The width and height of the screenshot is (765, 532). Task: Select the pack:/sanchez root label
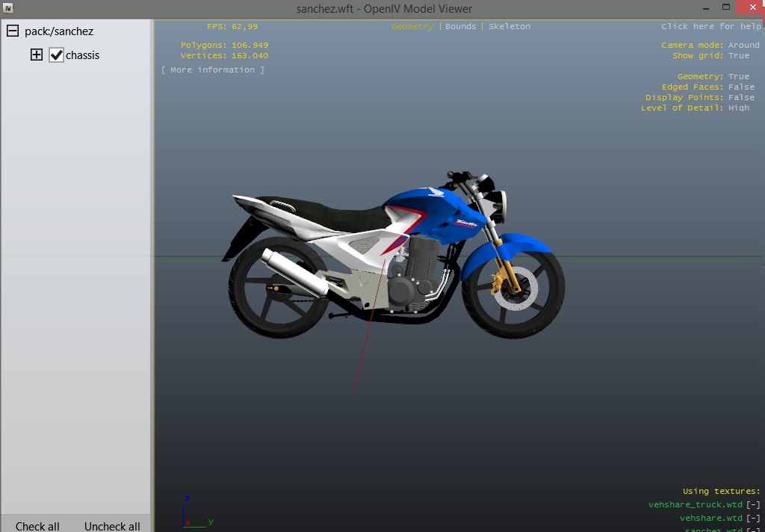(x=59, y=31)
